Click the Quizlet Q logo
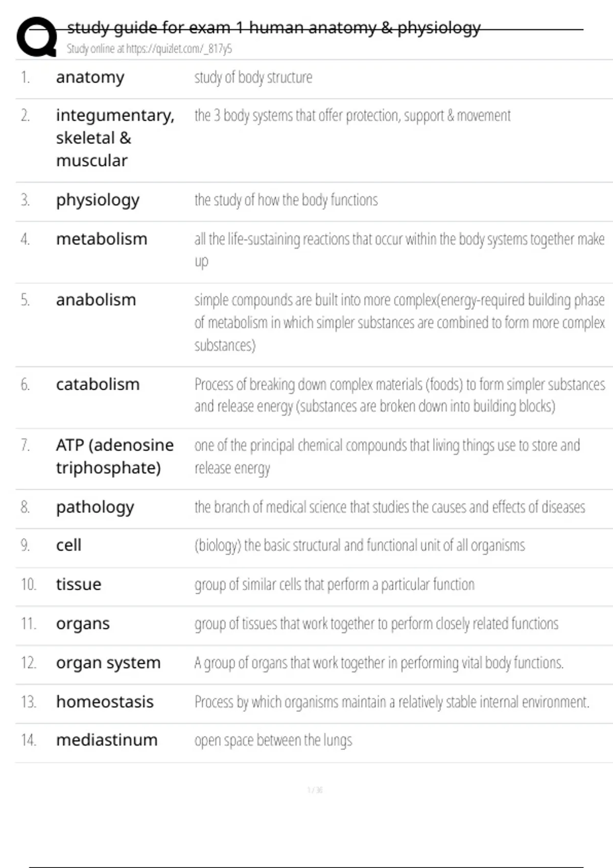The width and height of the screenshot is (613, 868). (36, 37)
